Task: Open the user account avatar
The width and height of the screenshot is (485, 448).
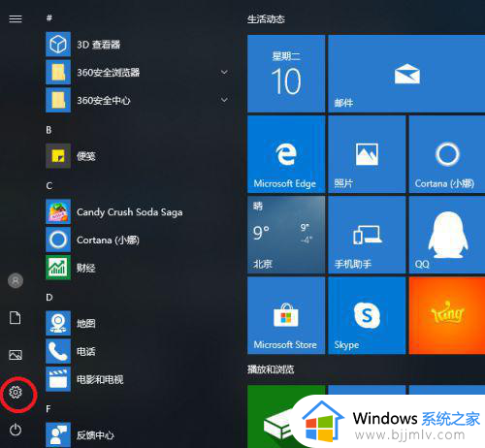Action: [16, 280]
